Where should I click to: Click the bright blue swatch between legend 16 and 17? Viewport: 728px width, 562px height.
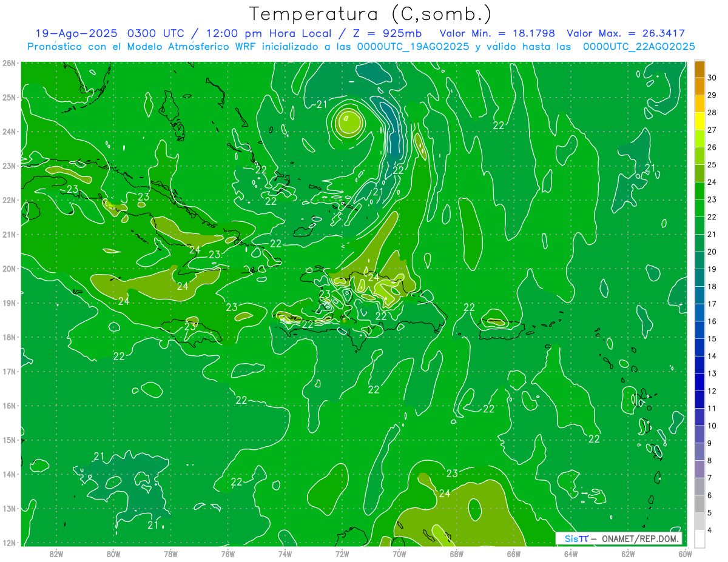pyautogui.click(x=699, y=313)
